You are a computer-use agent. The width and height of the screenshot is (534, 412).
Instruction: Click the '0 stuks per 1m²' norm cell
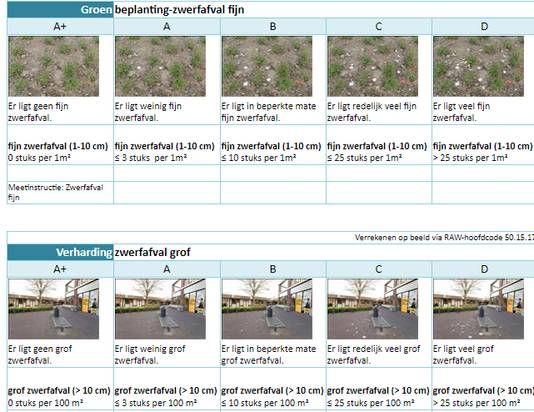(x=60, y=145)
